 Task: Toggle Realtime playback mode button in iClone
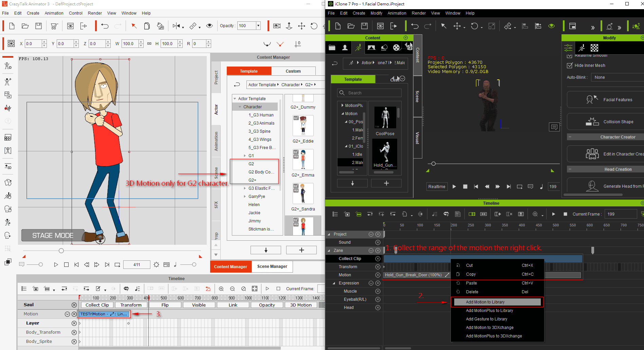pos(437,186)
